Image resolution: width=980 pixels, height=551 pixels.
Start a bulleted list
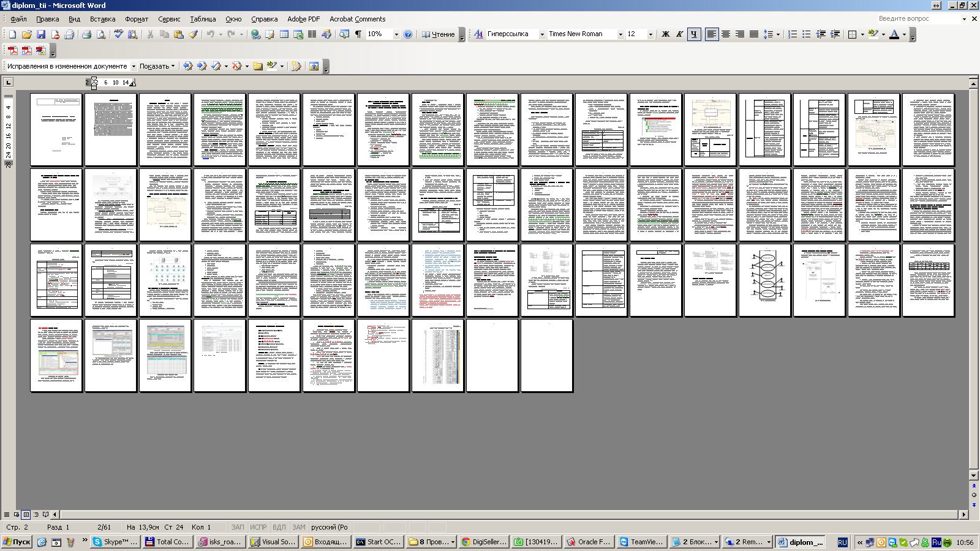pos(807,34)
